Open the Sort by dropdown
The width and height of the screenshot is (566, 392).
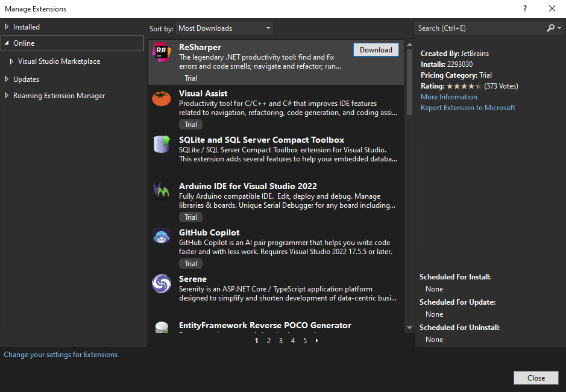[224, 28]
